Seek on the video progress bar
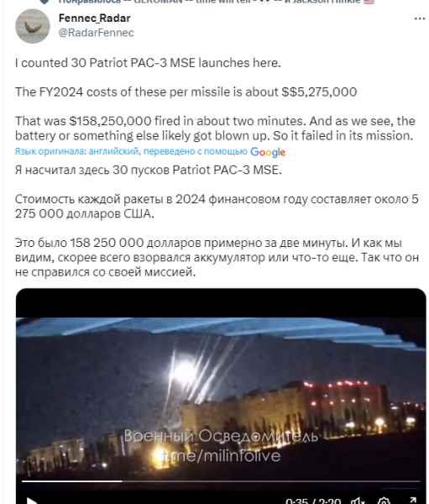 click(x=221, y=481)
